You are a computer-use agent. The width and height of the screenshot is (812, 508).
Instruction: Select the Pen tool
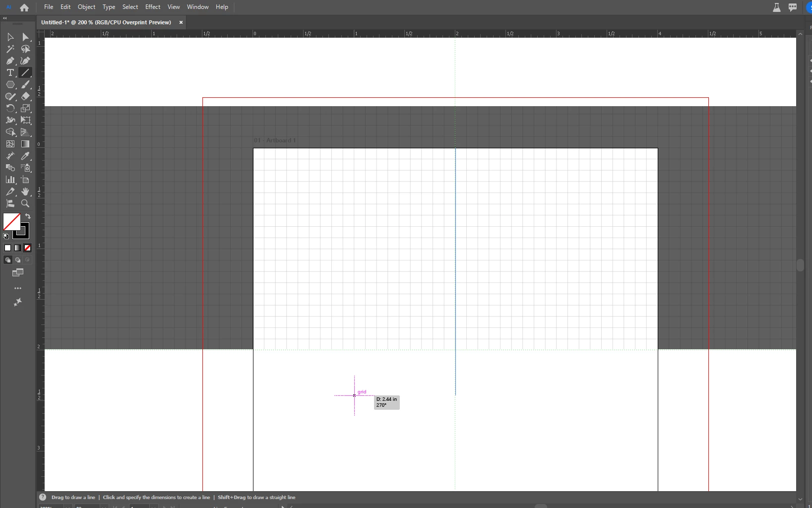[10, 61]
